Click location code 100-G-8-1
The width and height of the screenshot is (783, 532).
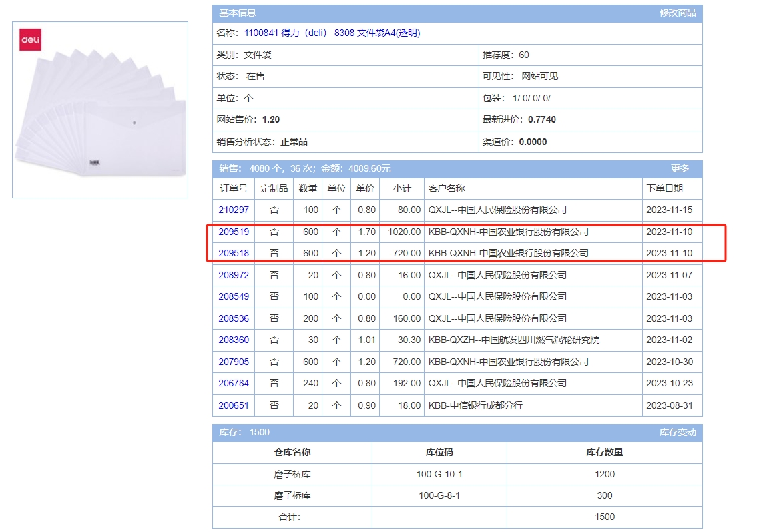pos(439,495)
